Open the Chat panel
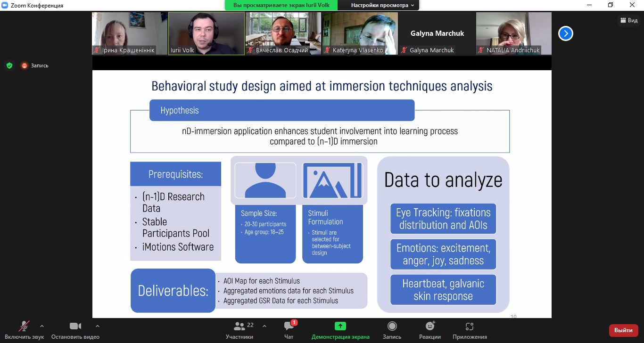Image resolution: width=644 pixels, height=343 pixels. (x=289, y=327)
